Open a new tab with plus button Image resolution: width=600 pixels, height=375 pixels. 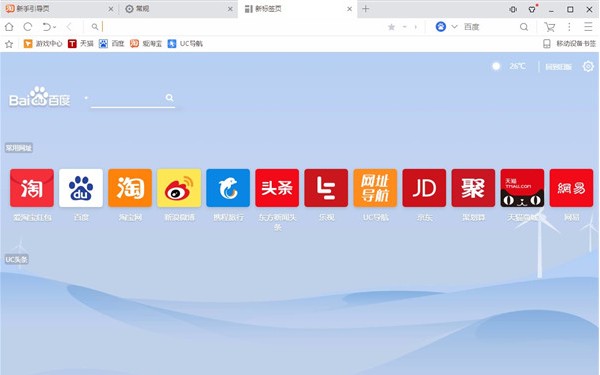click(365, 9)
